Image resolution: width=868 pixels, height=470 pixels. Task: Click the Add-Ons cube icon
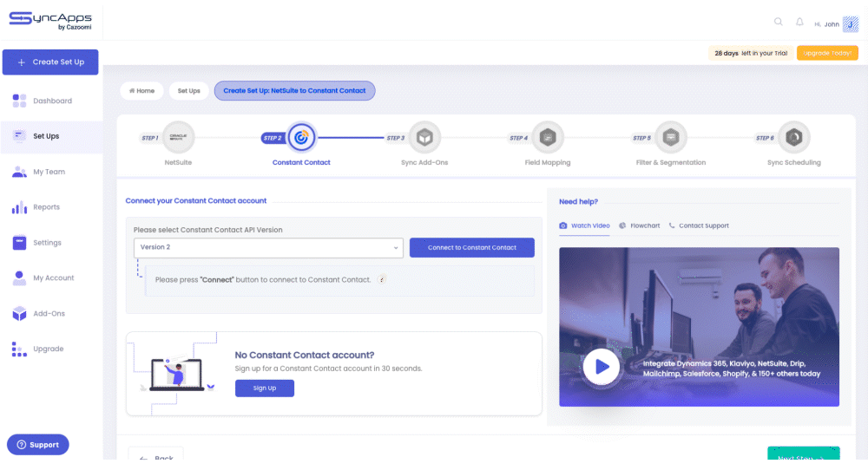(x=19, y=314)
